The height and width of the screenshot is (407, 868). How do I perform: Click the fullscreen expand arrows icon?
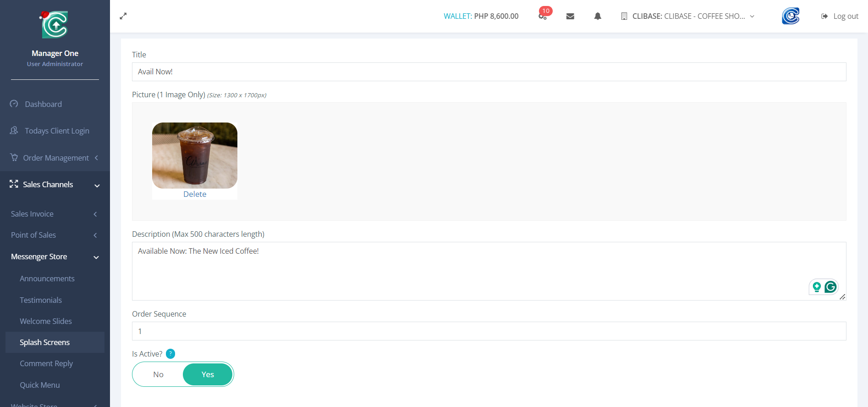pyautogui.click(x=123, y=16)
